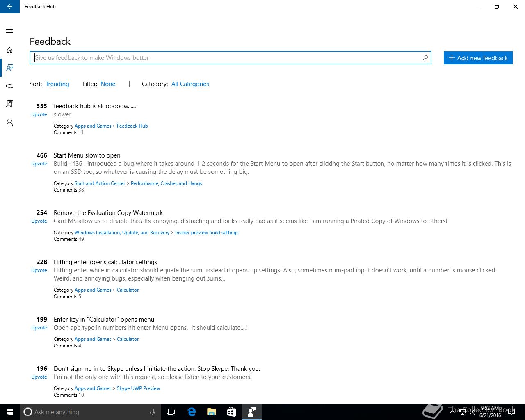Viewport: 525px width, 420px height.
Task: Select the Feedback icon in the sidebar
Action: click(9, 68)
